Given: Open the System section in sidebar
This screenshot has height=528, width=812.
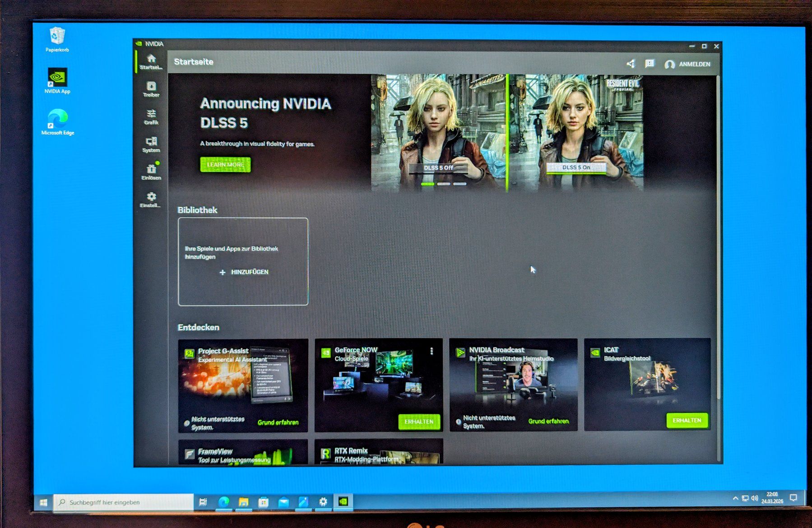Looking at the screenshot, I should (151, 144).
